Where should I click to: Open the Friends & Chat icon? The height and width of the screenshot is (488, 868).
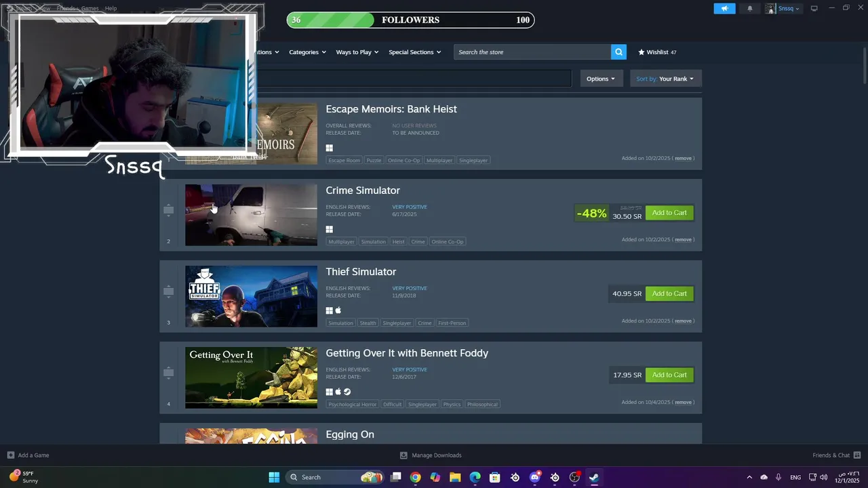pyautogui.click(x=857, y=455)
